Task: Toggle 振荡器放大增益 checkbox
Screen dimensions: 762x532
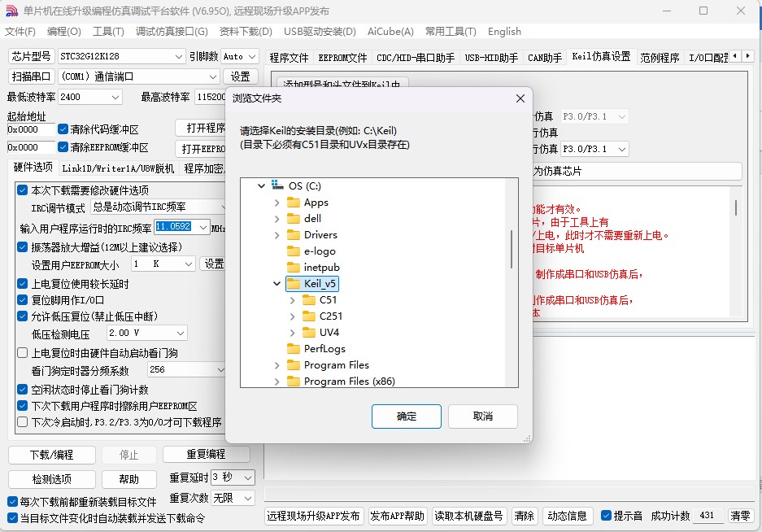Action: pyautogui.click(x=22, y=246)
